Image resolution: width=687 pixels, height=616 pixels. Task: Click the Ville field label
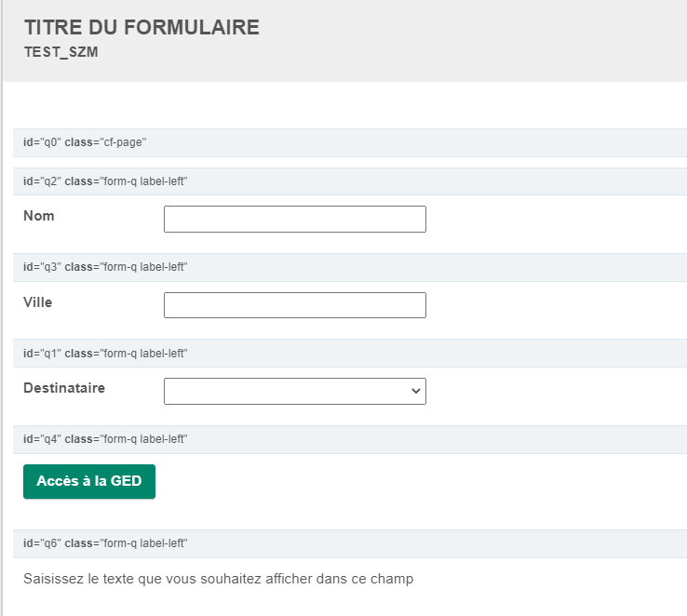point(38,302)
